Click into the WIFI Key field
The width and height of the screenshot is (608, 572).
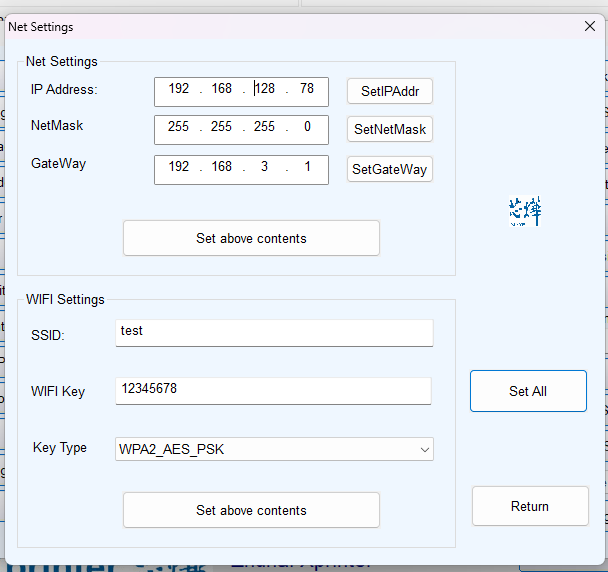[x=273, y=390]
